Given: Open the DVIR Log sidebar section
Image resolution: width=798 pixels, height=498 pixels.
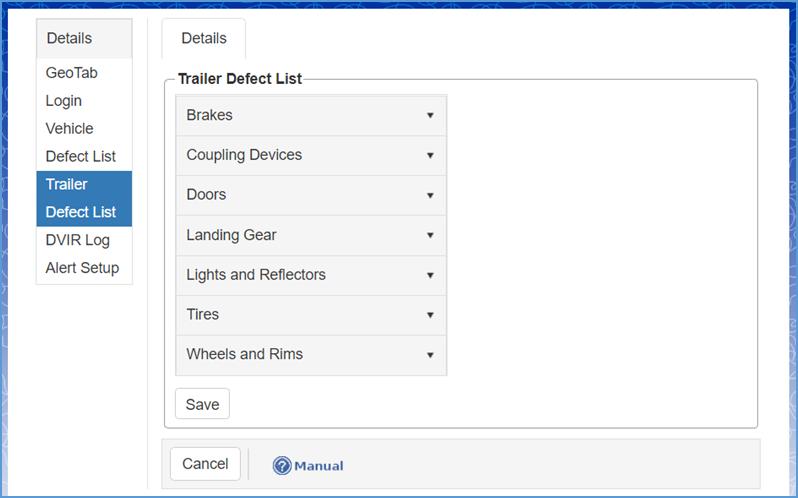Looking at the screenshot, I should pyautogui.click(x=78, y=240).
